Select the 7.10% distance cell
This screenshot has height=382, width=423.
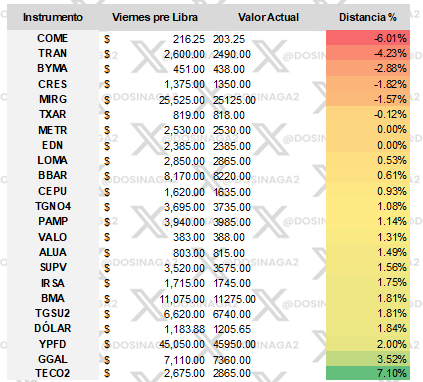pyautogui.click(x=368, y=373)
